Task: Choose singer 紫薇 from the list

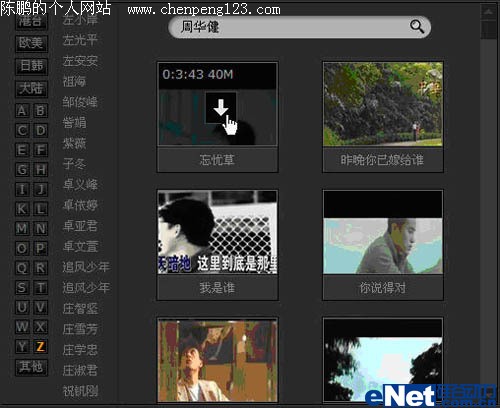Action: (74, 143)
